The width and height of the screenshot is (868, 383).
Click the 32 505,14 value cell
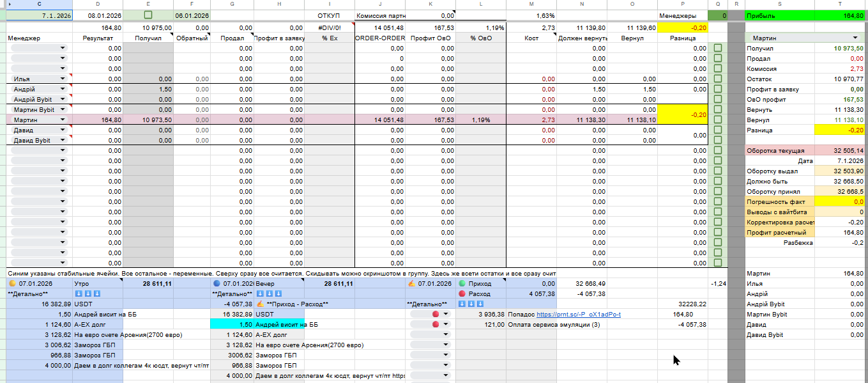(839, 151)
